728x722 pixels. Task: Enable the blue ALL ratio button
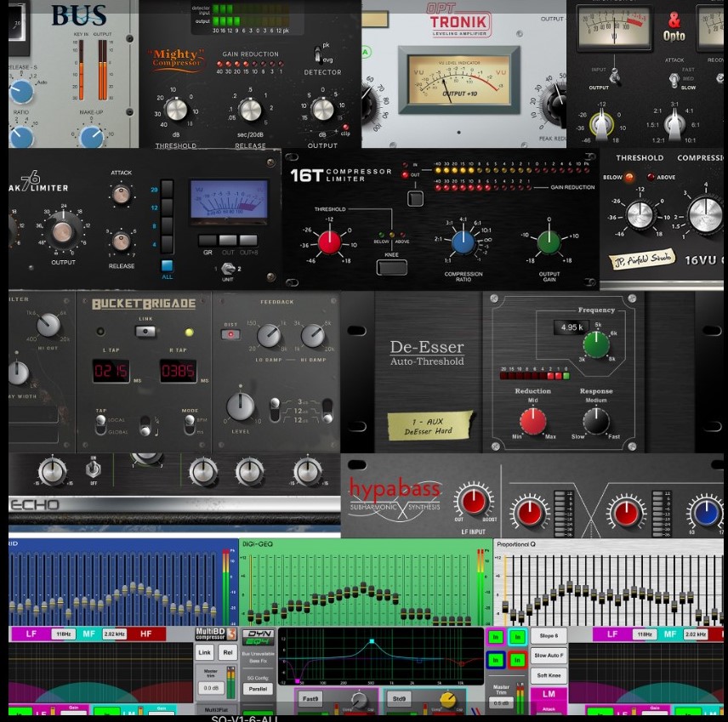[x=167, y=265]
